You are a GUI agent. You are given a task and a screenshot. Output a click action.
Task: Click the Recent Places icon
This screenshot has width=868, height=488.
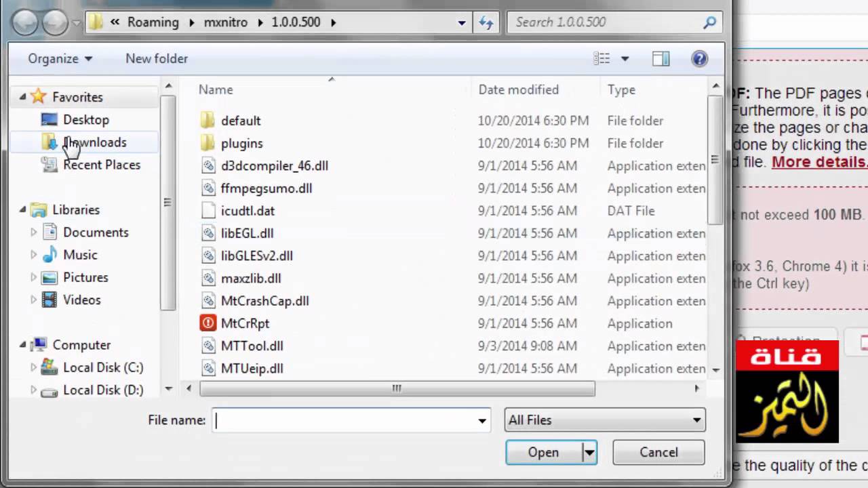point(49,165)
